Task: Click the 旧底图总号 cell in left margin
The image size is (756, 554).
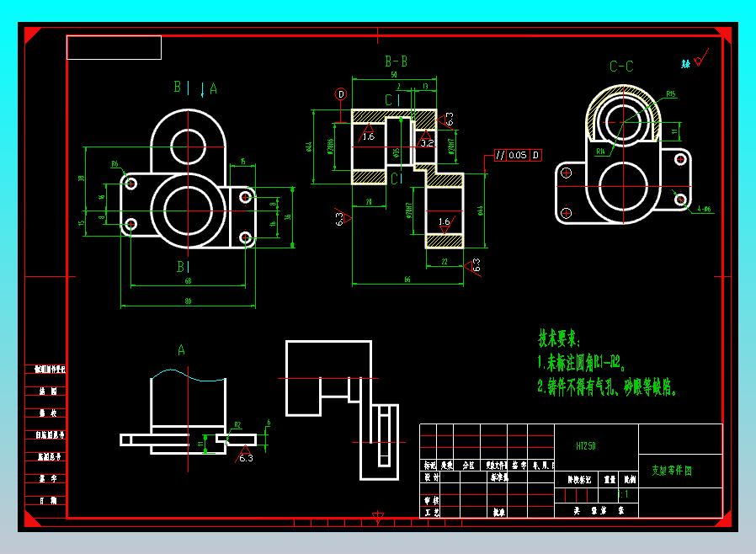Action: 50,435
